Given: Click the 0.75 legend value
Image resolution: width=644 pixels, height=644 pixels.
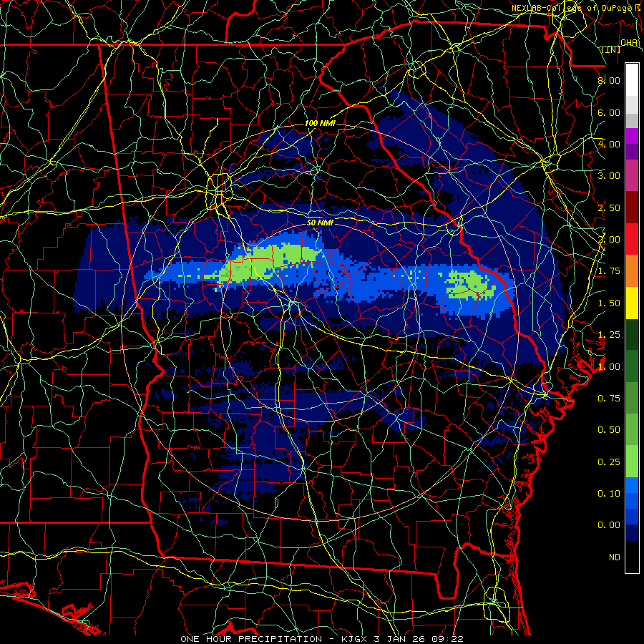Looking at the screenshot, I should click(609, 399).
